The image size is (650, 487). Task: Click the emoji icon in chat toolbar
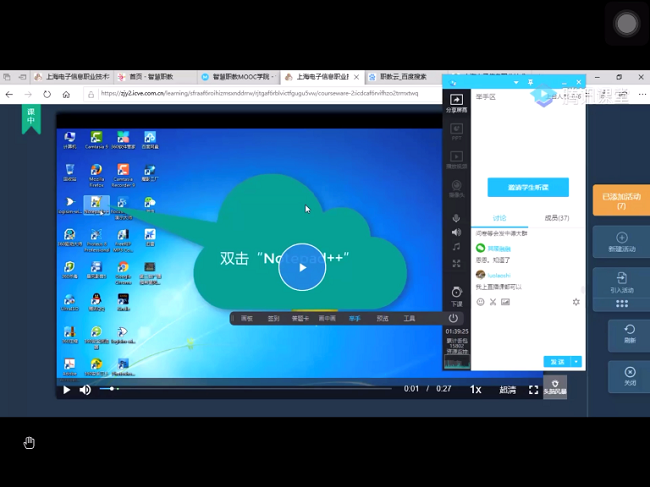[x=481, y=302]
